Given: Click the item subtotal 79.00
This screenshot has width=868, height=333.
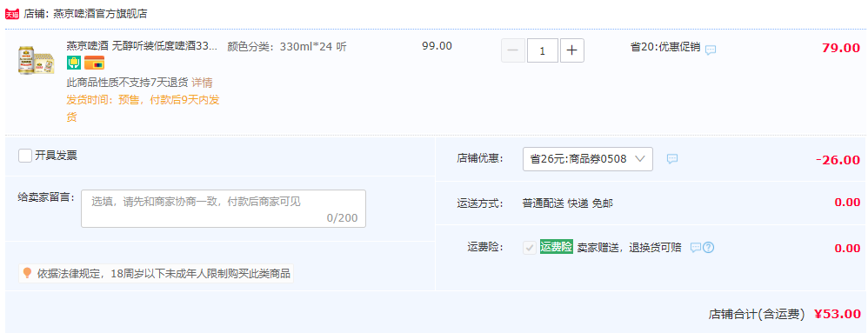Looking at the screenshot, I should 841,48.
